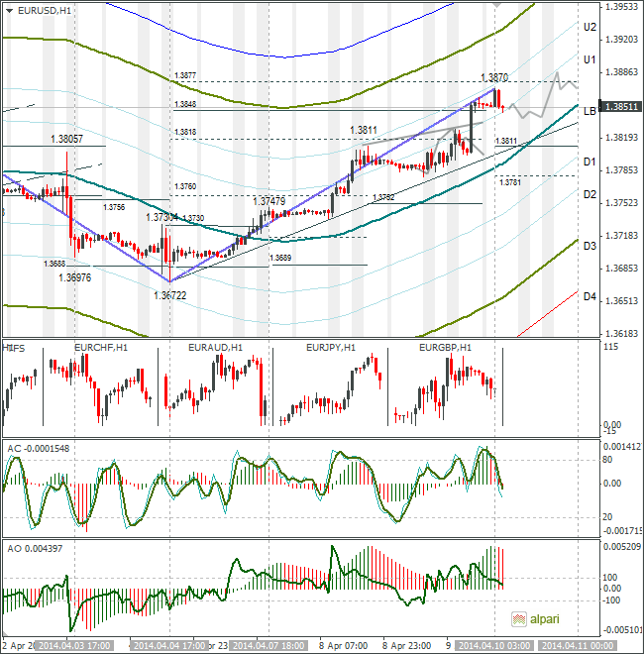Select the 1.37479 price label
This screenshot has height=654, width=644.
point(269,201)
